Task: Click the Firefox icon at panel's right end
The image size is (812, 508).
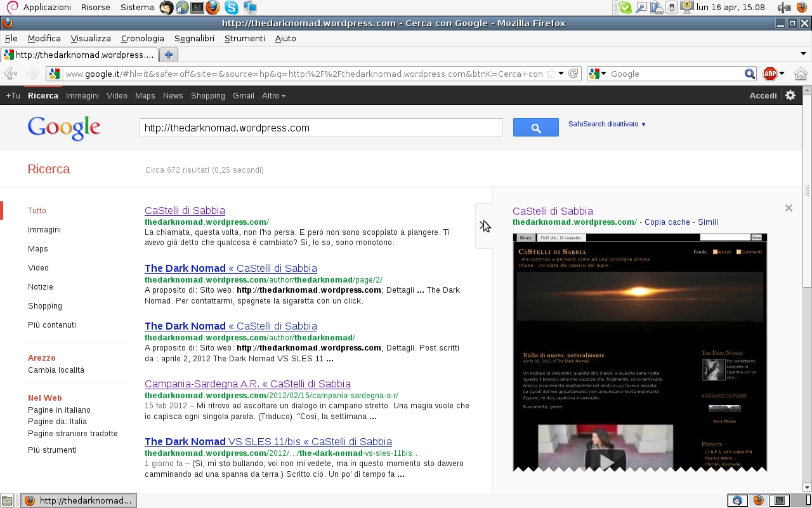Action: pyautogui.click(x=802, y=8)
